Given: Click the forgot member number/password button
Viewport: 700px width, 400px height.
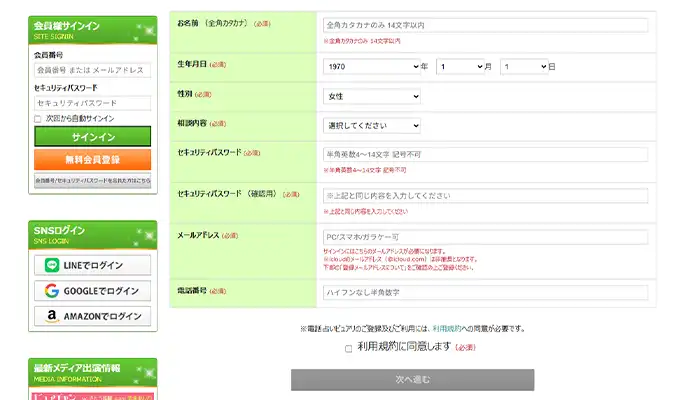Looking at the screenshot, I should tap(92, 180).
